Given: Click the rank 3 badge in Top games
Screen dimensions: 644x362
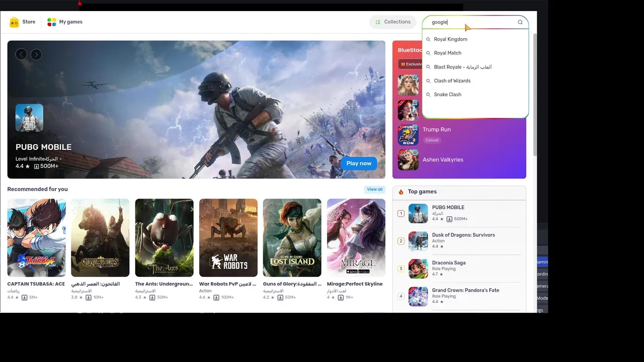Looking at the screenshot, I should (401, 269).
